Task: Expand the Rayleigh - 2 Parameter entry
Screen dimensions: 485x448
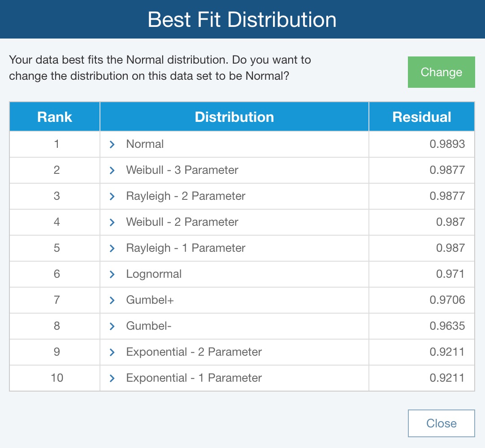Action: 112,196
